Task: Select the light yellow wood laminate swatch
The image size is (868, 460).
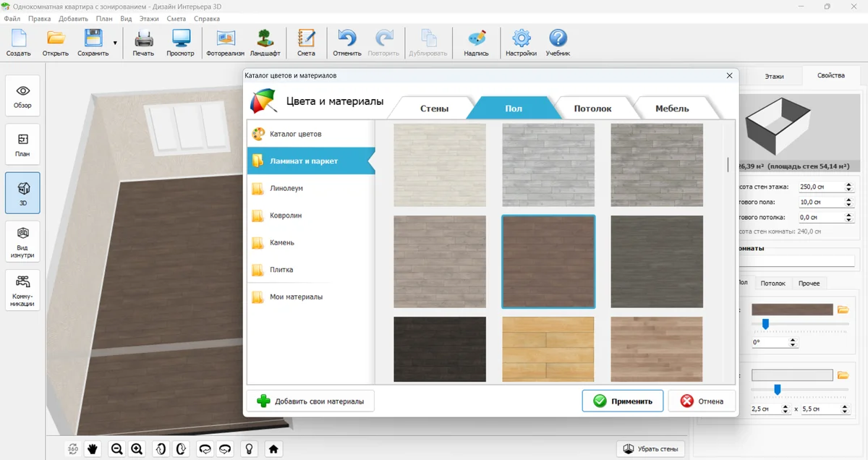Action: (548, 349)
